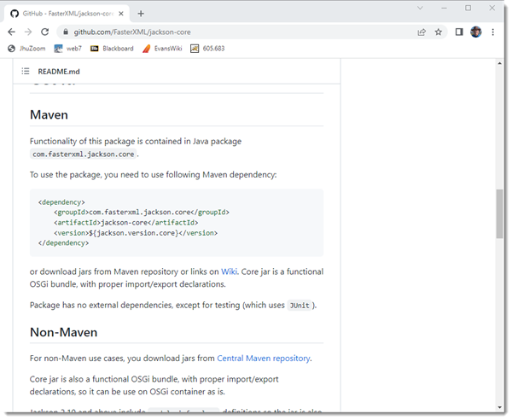Image resolution: width=512 pixels, height=420 pixels.
Task: Click the address bar URL
Action: 132,32
